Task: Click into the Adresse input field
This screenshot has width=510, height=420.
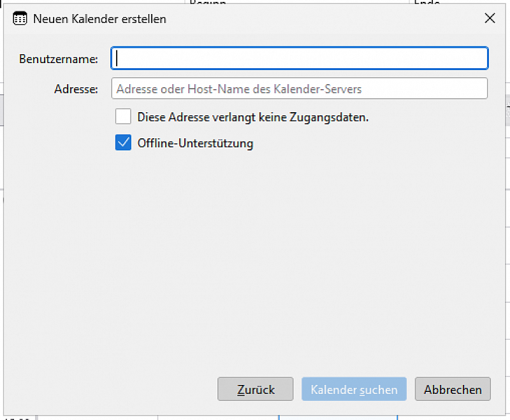Action: click(x=299, y=88)
